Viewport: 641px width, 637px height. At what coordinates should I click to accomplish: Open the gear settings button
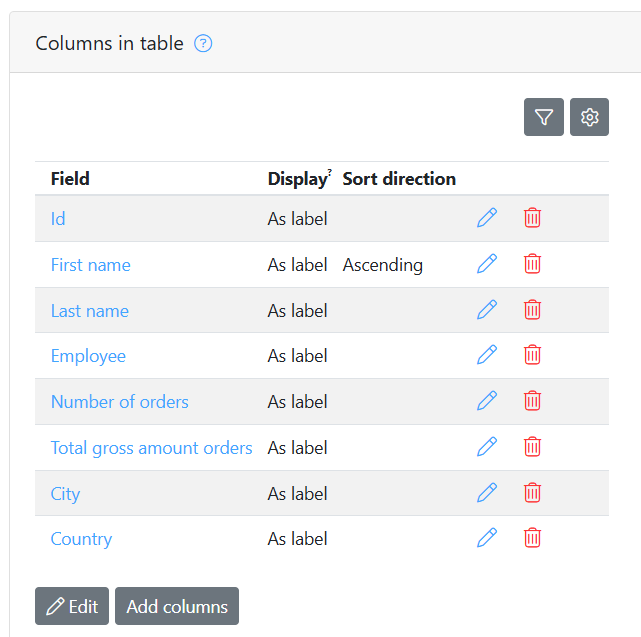click(x=589, y=117)
